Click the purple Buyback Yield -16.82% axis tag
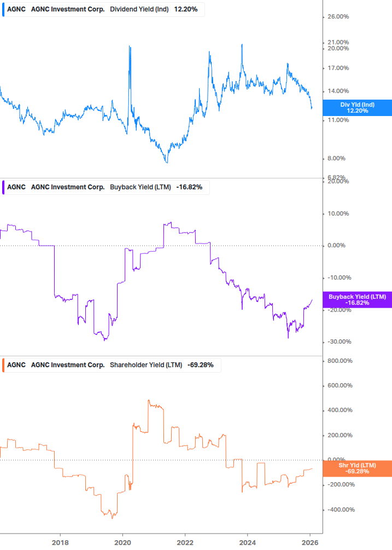This screenshot has width=392, height=550. tap(357, 300)
